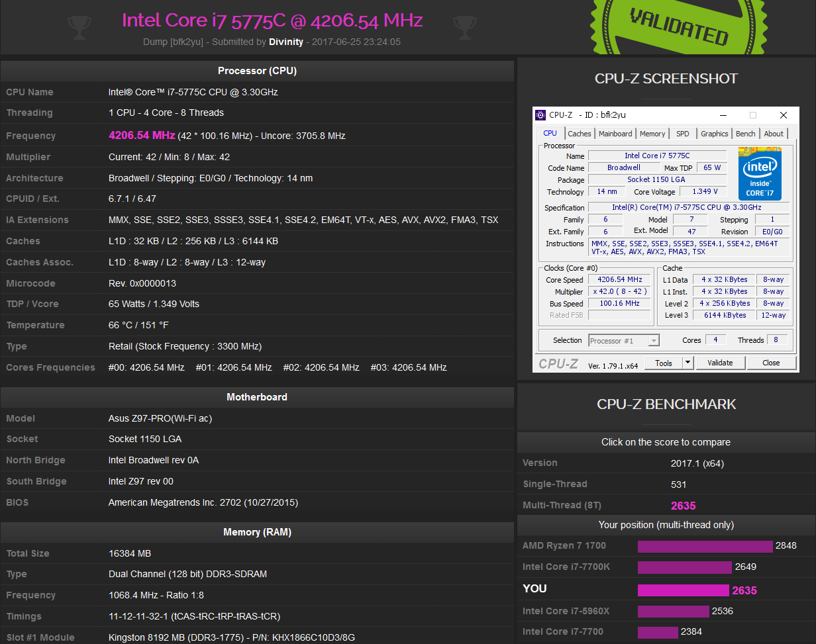816x644 pixels.
Task: Click the CPU-Z SCREENSHOT heading
Action: pyautogui.click(x=666, y=79)
